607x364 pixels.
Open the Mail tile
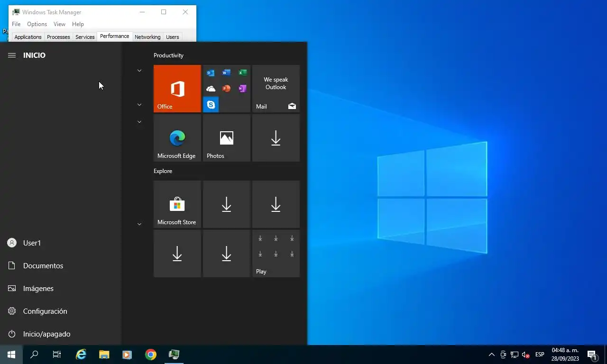point(276,89)
